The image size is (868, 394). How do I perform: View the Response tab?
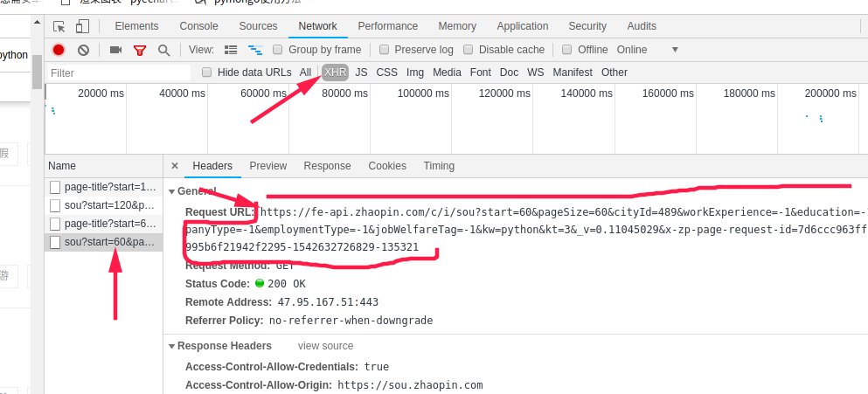327,165
